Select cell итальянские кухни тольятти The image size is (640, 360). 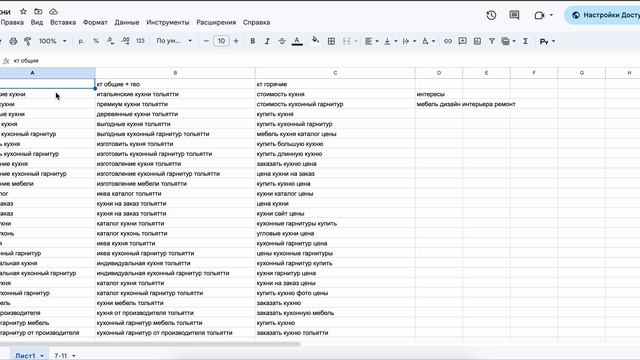tap(176, 94)
